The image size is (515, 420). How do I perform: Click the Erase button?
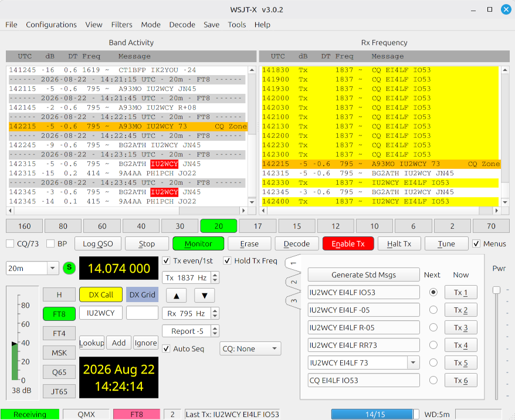tap(249, 243)
